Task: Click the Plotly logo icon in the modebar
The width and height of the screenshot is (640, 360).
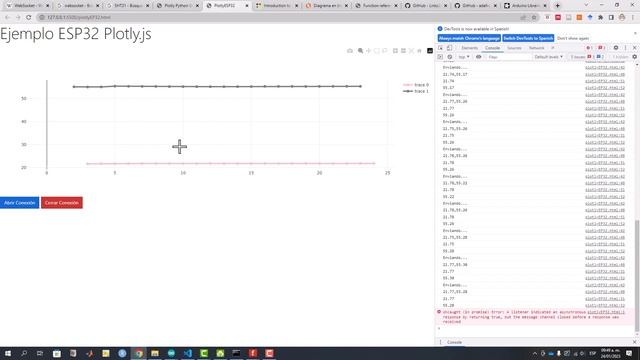Action: pyautogui.click(x=430, y=51)
